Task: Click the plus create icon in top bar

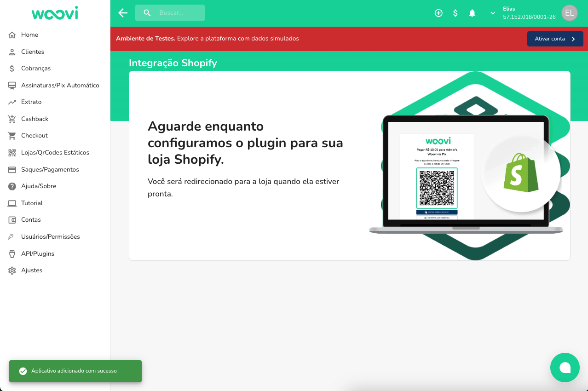Action: pyautogui.click(x=438, y=13)
